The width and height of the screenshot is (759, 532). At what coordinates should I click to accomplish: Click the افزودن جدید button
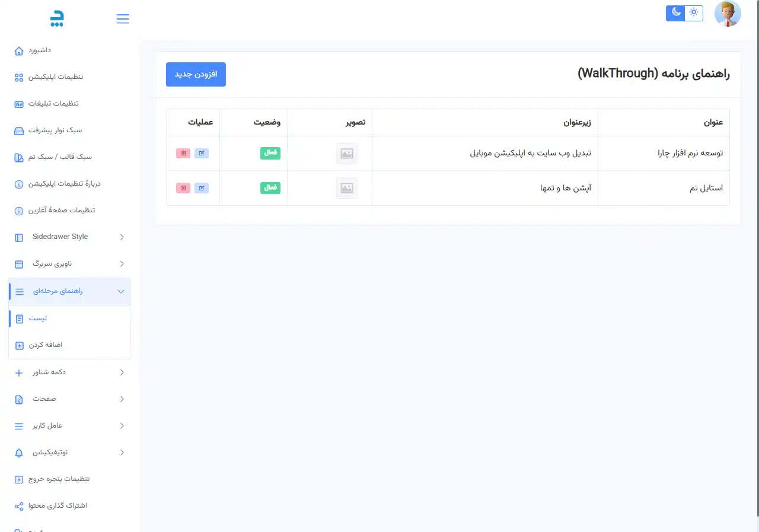click(196, 74)
